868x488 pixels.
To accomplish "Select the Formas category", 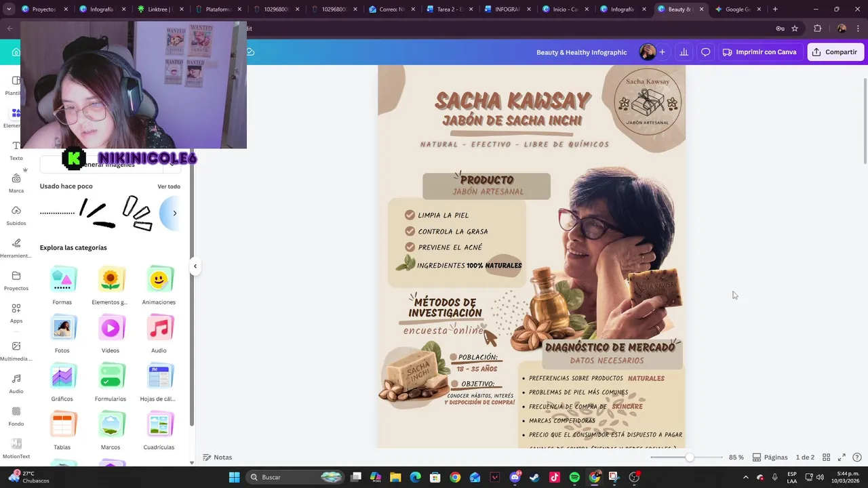I will click(62, 285).
